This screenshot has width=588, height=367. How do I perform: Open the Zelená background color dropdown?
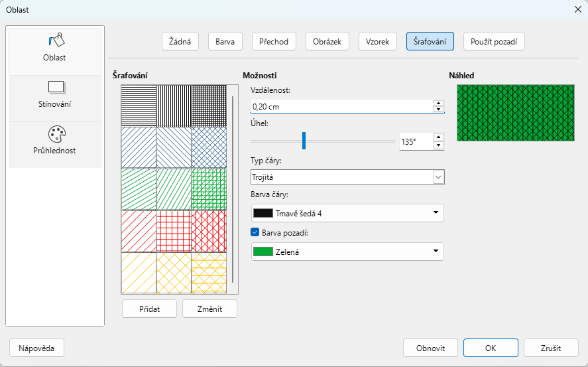pyautogui.click(x=347, y=252)
